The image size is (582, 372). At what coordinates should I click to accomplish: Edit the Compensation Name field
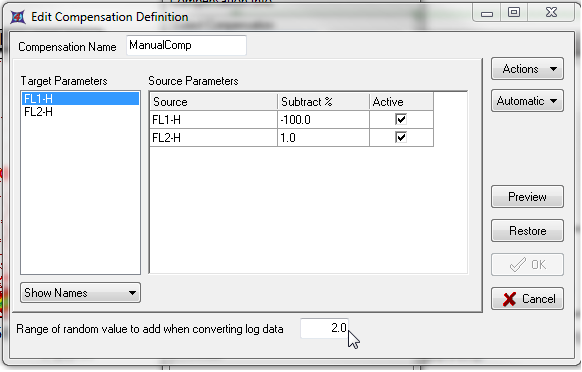click(186, 45)
